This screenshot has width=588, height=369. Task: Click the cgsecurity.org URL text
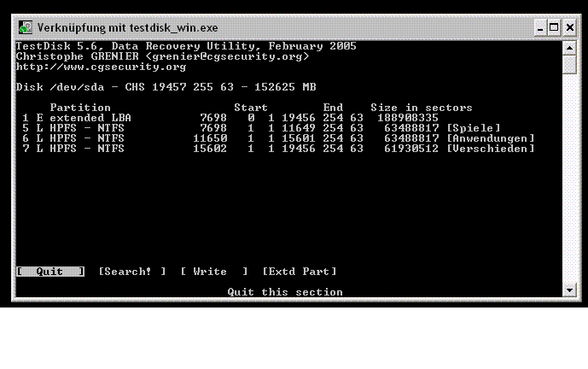click(101, 67)
